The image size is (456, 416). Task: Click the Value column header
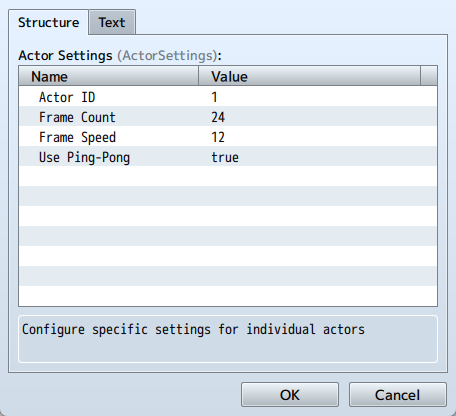(309, 76)
